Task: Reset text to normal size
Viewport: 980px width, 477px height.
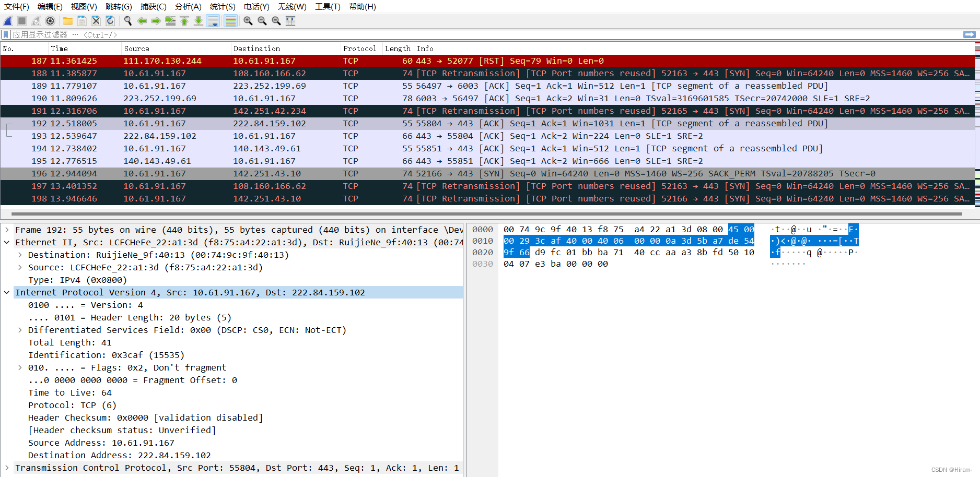Action: pos(276,21)
